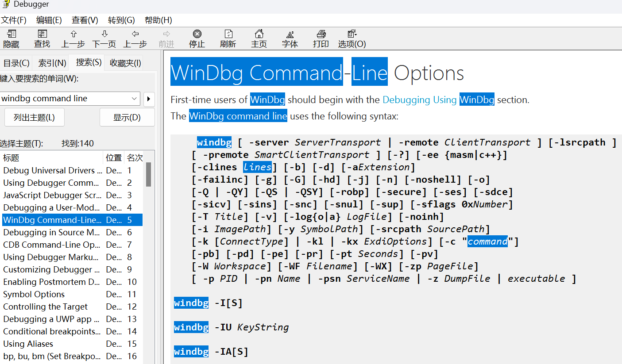Click the 'windbg -IU KeyString' syntax line

[232, 327]
